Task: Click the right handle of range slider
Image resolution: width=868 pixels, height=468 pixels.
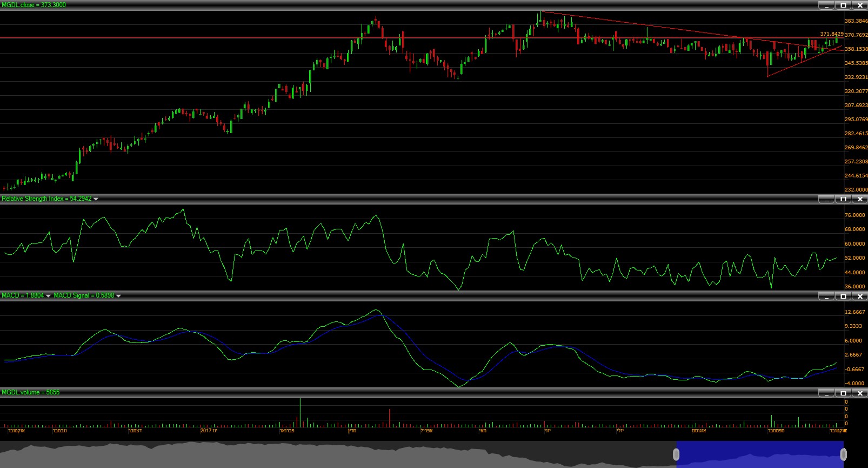Action: (843, 454)
